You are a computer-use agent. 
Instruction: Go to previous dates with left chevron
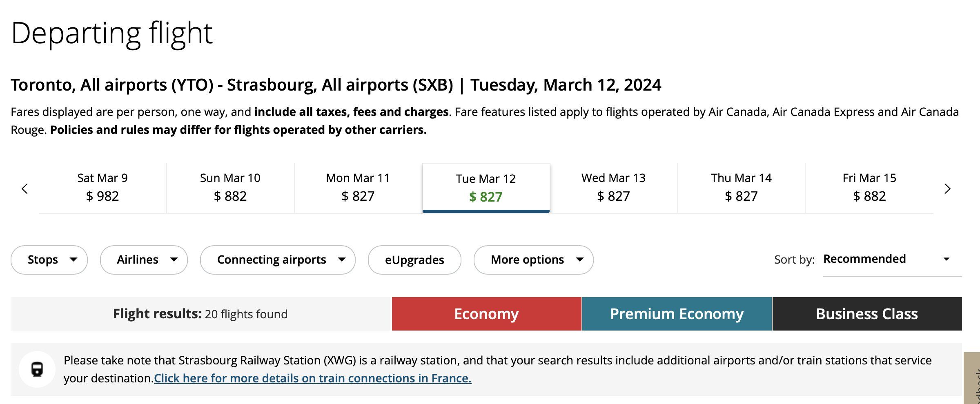[25, 189]
